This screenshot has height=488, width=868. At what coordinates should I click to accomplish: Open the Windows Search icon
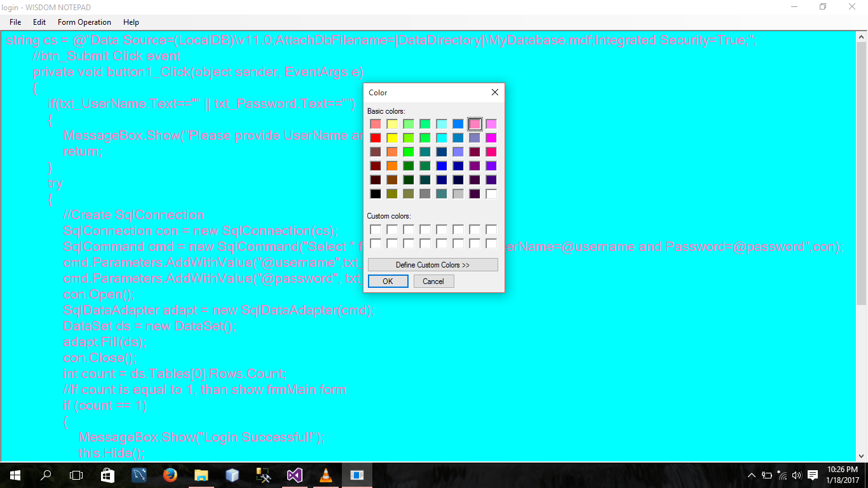(44, 475)
